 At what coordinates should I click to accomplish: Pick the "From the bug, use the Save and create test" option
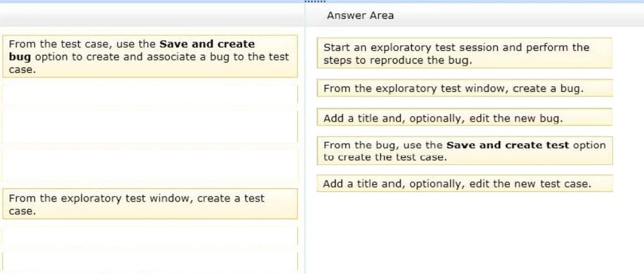464,151
